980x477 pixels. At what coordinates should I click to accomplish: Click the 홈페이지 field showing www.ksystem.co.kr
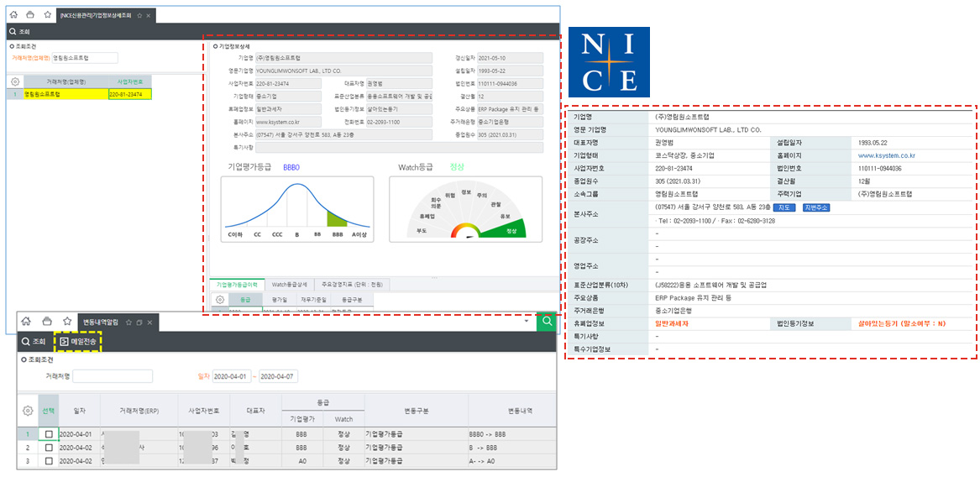click(x=287, y=122)
